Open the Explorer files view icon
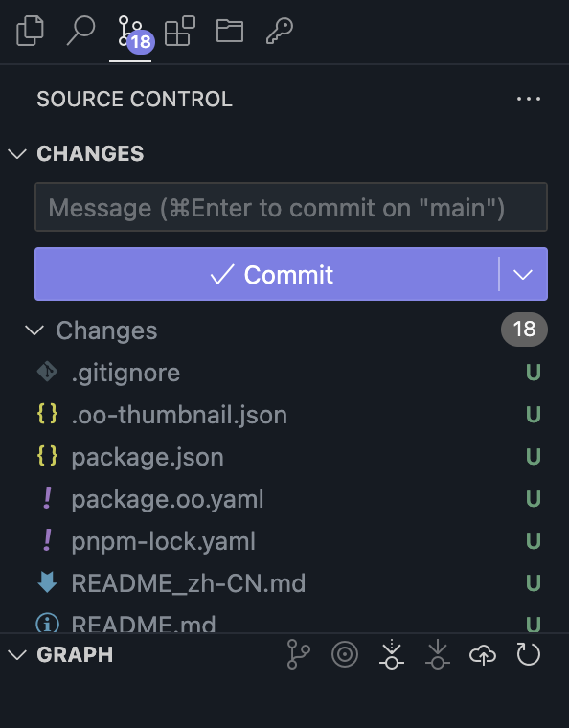Image resolution: width=569 pixels, height=728 pixels. point(30,31)
